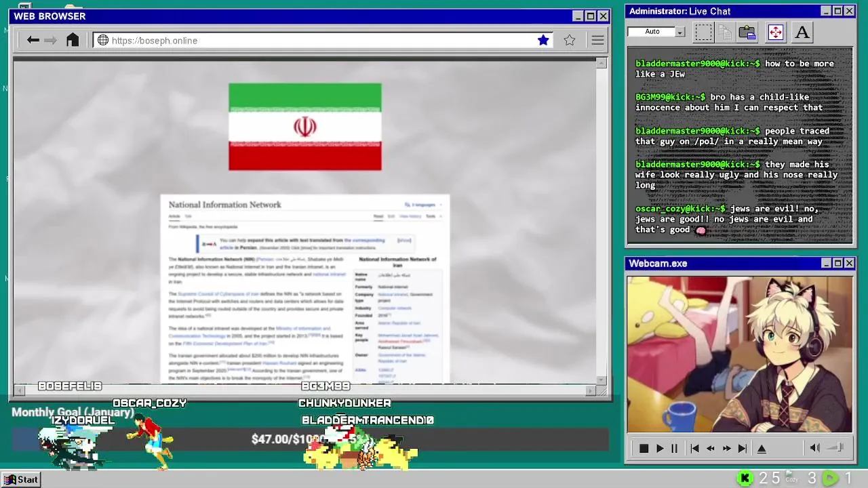Click the paste clipboard icon in Live Chat
Viewport: 868px width, 488px height.
(x=747, y=32)
